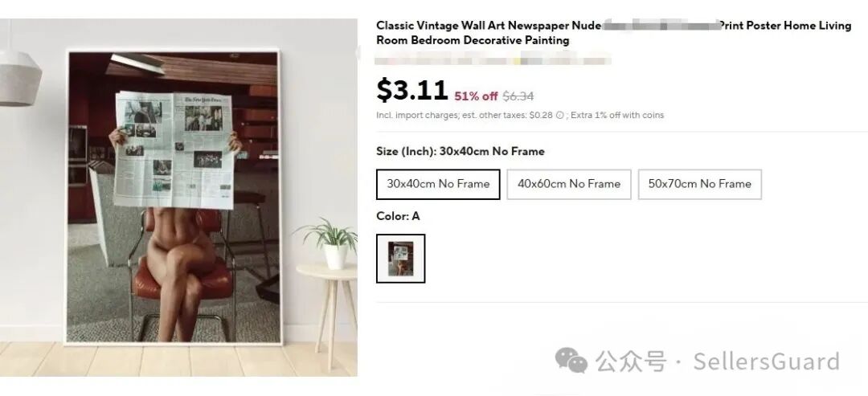
Task: Click the info icon beside $0.28 taxes
Action: click(559, 116)
